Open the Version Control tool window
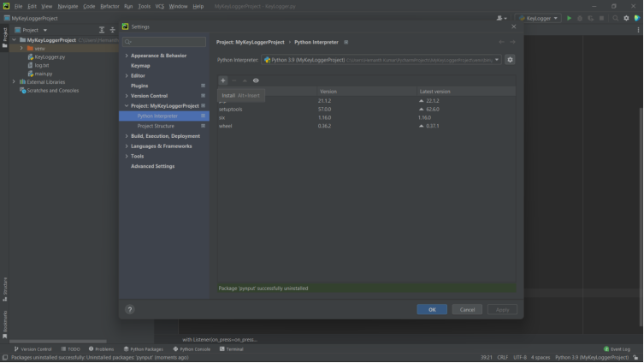The image size is (644, 363). [32, 349]
